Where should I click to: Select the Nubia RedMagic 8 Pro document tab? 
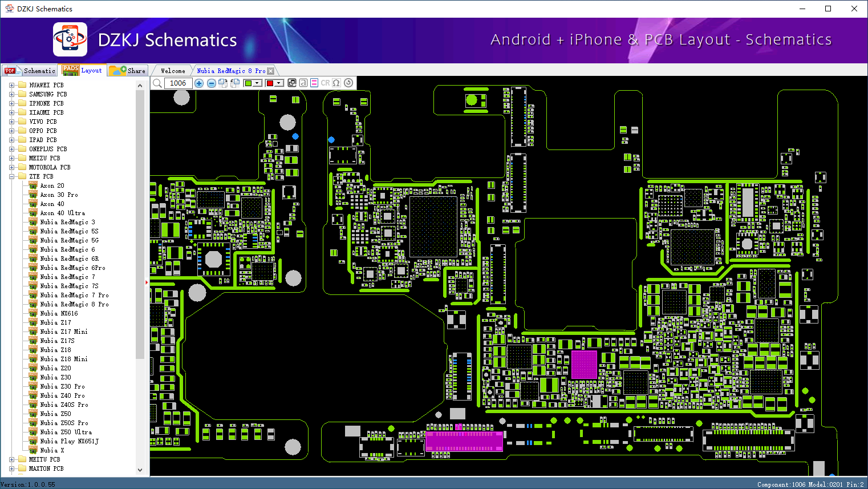(231, 71)
